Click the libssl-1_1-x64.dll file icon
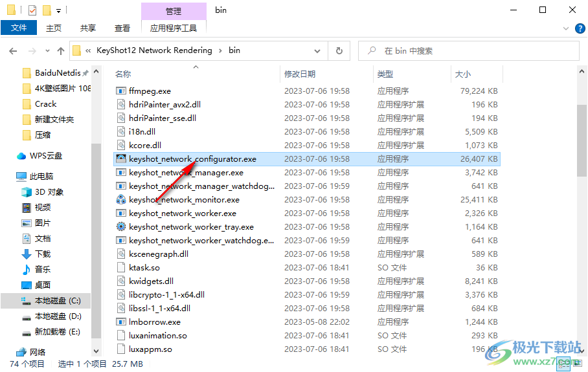 [120, 309]
